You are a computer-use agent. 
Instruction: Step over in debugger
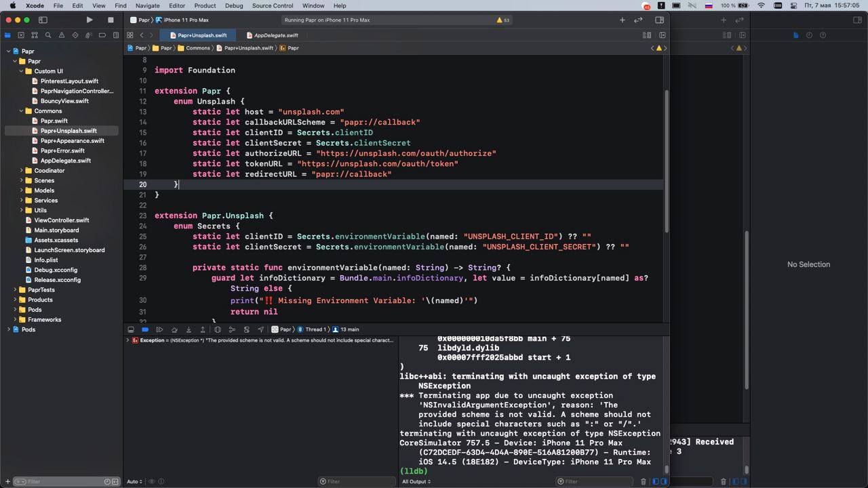[174, 329]
